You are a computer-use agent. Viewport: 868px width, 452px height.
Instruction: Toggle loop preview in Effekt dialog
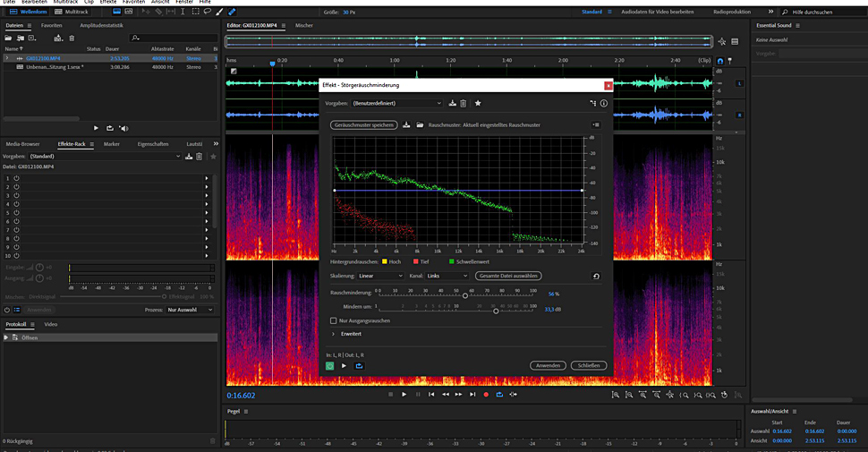tap(359, 365)
